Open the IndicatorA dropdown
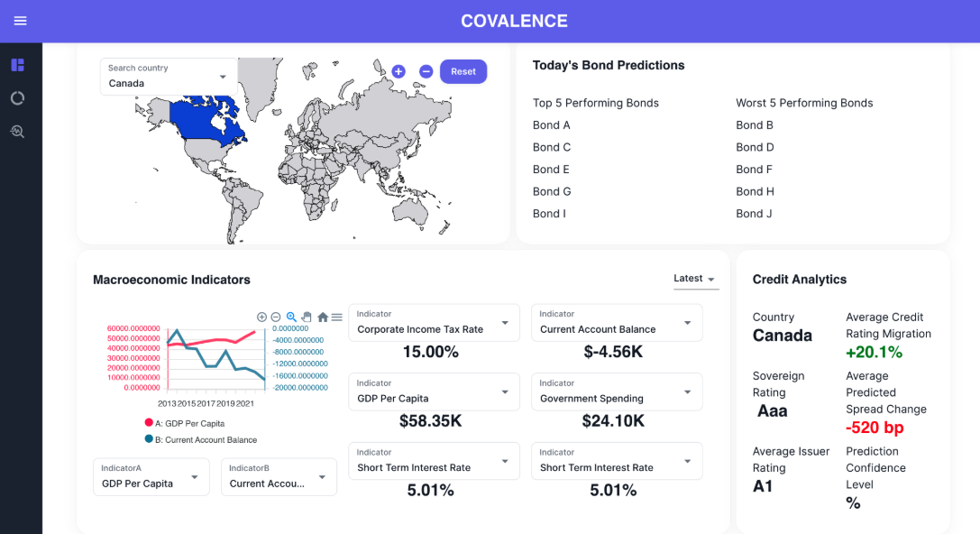The image size is (980, 534). pyautogui.click(x=151, y=477)
